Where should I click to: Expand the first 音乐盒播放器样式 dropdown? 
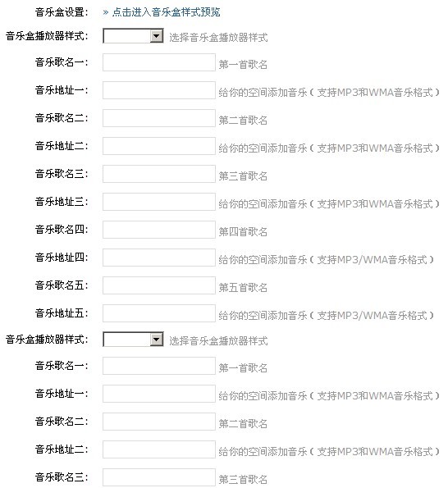tap(133, 36)
